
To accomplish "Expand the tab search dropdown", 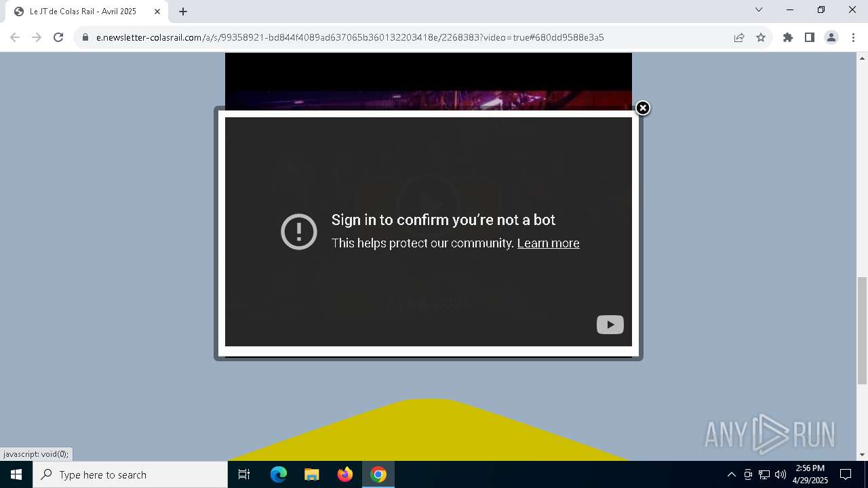I will point(759,10).
